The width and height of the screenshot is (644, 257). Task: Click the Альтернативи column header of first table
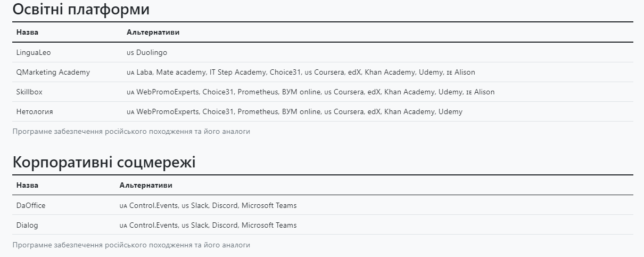153,32
